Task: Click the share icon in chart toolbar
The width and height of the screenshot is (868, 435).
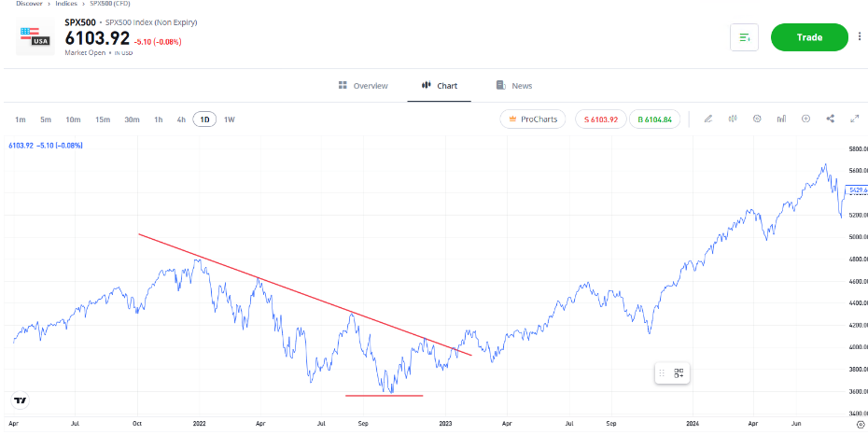Action: pos(830,119)
